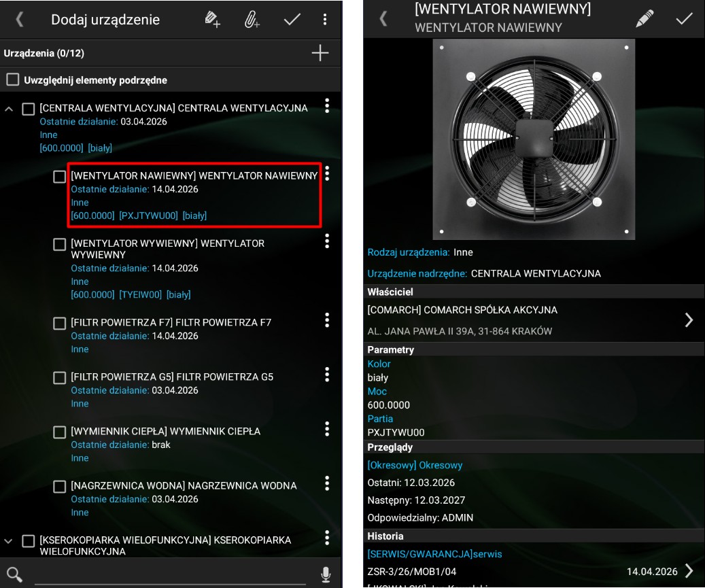
Task: Go back from Dodaj urządzenie screen
Action: coord(19,20)
